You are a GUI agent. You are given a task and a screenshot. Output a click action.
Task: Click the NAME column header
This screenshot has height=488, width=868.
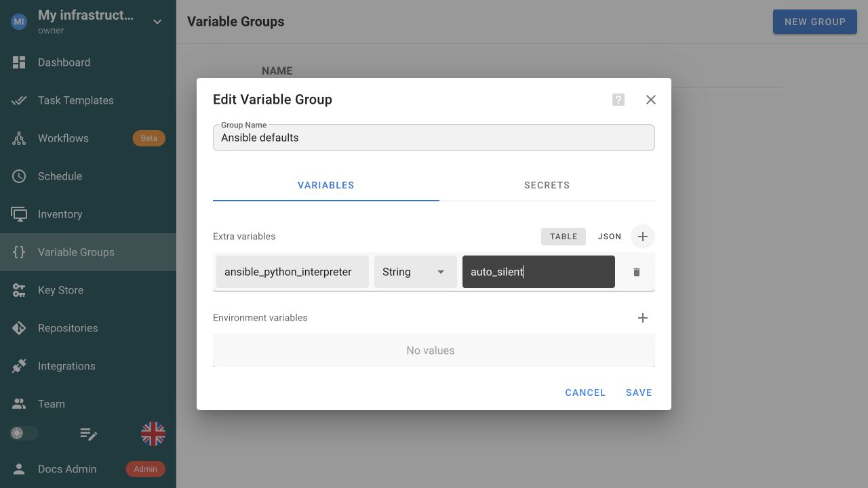277,71
